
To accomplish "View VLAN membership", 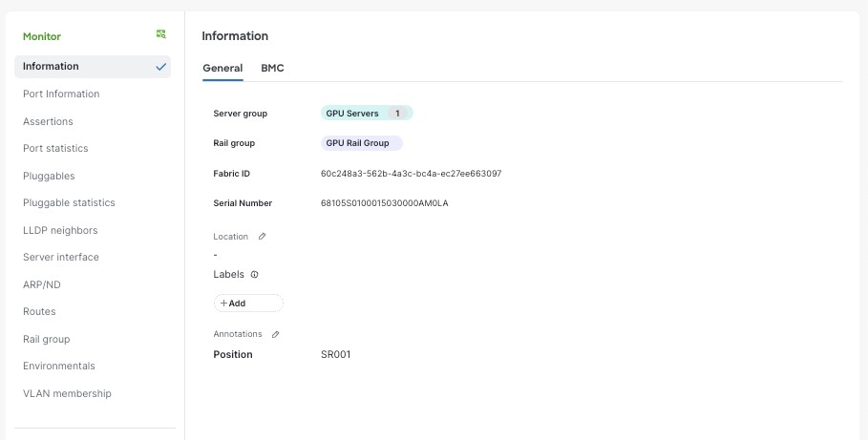I will pyautogui.click(x=67, y=393).
